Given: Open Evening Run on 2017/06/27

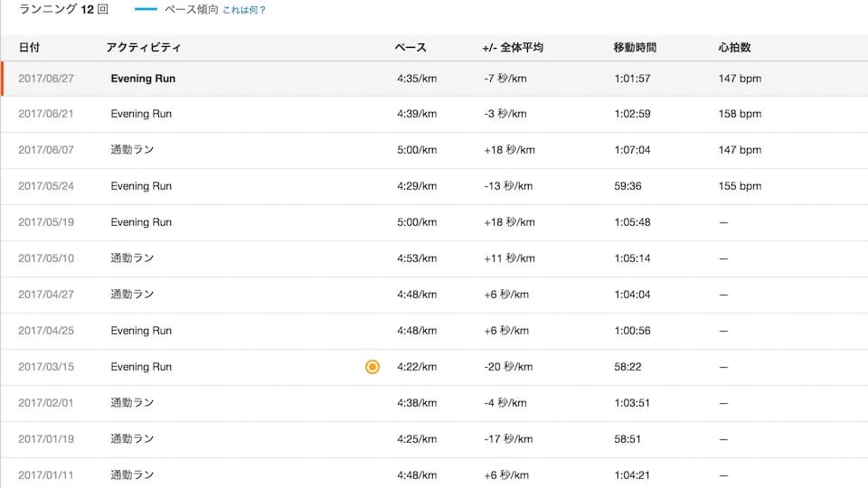Looking at the screenshot, I should (143, 79).
